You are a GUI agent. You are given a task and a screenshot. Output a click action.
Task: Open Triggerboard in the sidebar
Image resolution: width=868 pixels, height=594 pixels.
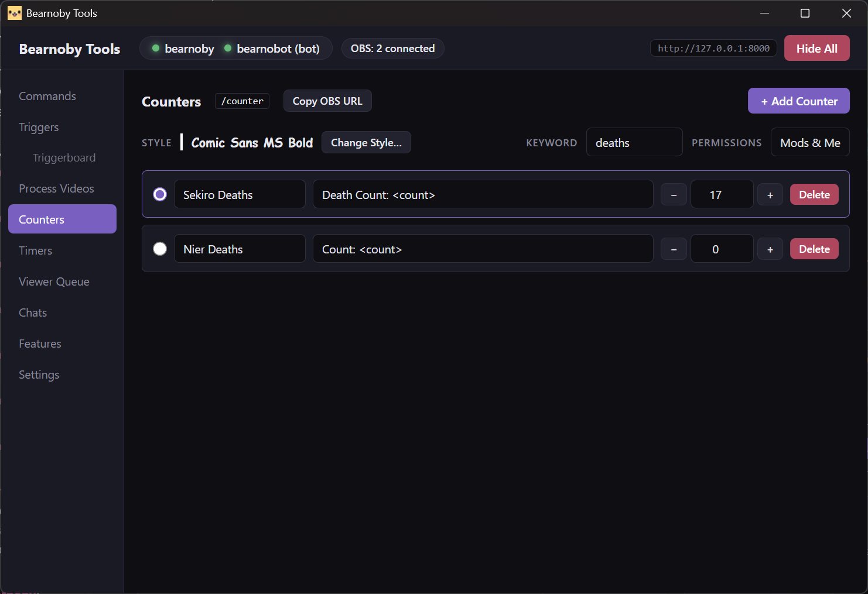coord(64,158)
